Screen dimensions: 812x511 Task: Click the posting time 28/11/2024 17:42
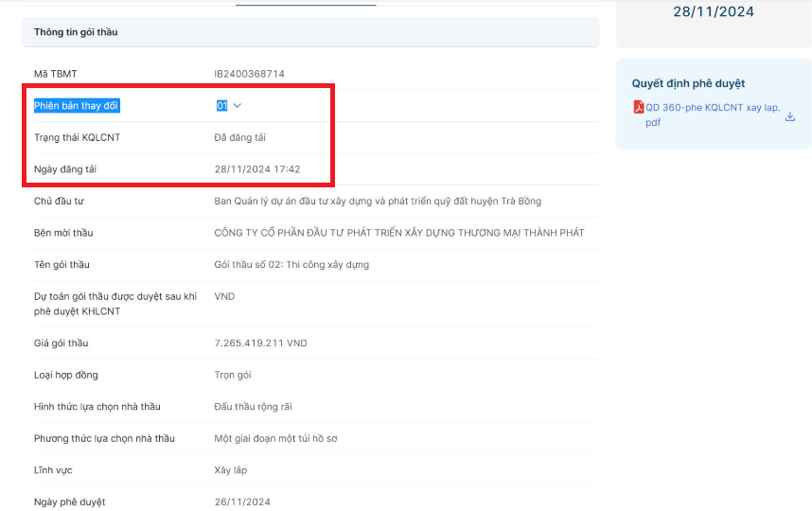257,169
